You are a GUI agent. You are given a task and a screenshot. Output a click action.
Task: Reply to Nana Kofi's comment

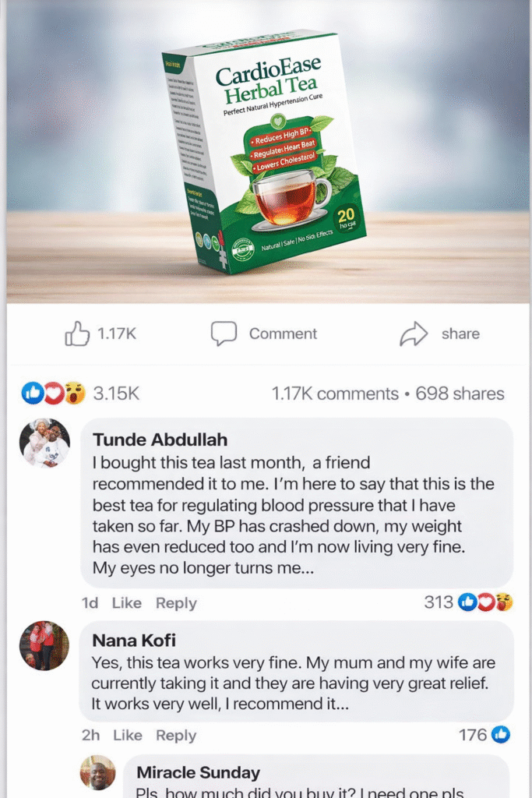tap(176, 736)
